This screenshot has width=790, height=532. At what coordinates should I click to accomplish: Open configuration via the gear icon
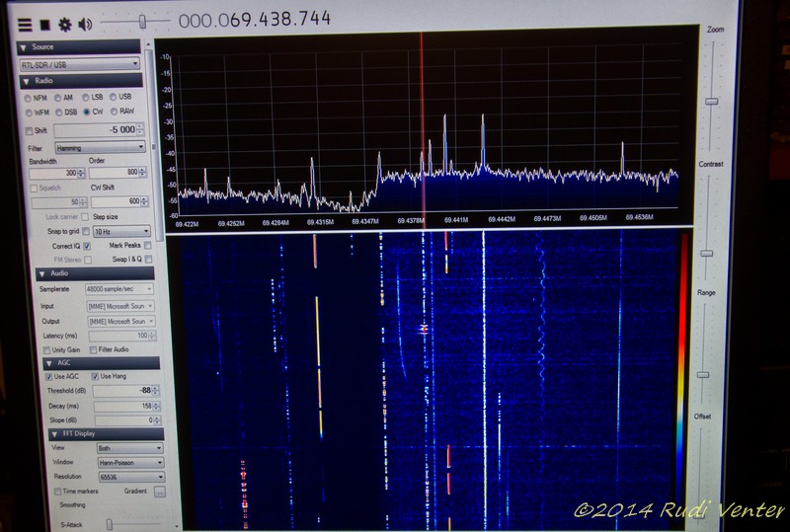[x=64, y=24]
